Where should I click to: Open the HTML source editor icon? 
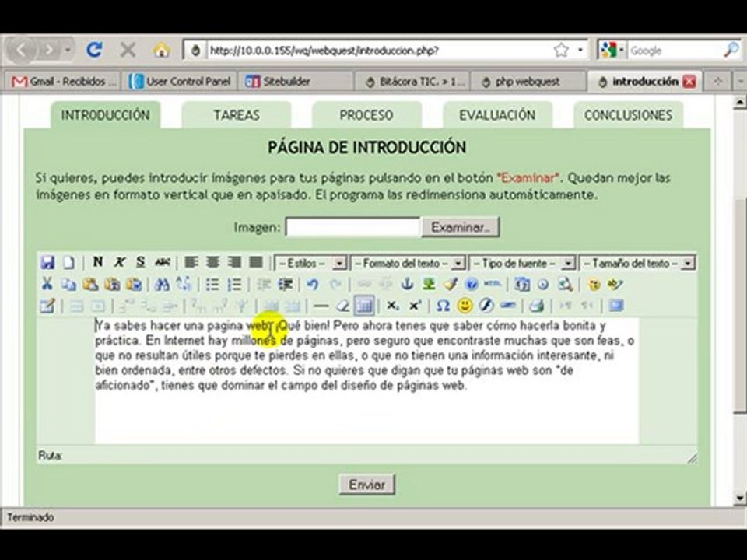(493, 285)
